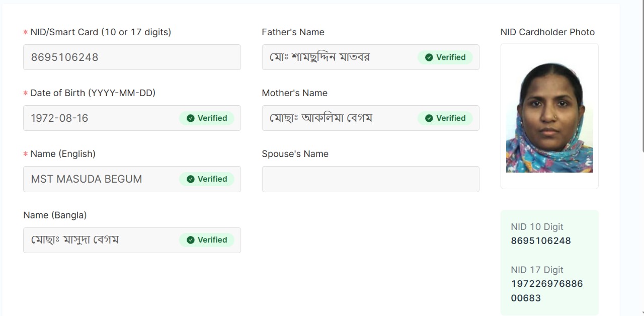Click the Verified badge beside Mother's Name
Viewport: 644px width, 316px height.
click(x=445, y=118)
